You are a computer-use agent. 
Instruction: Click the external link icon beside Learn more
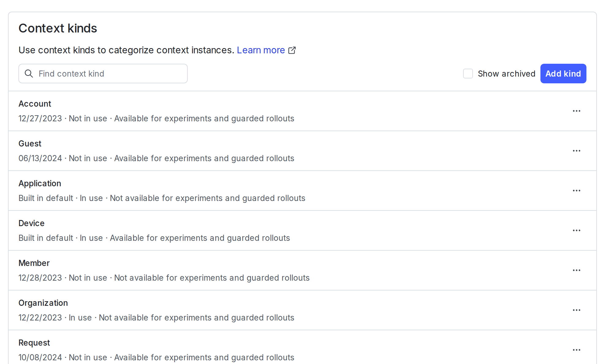click(292, 50)
